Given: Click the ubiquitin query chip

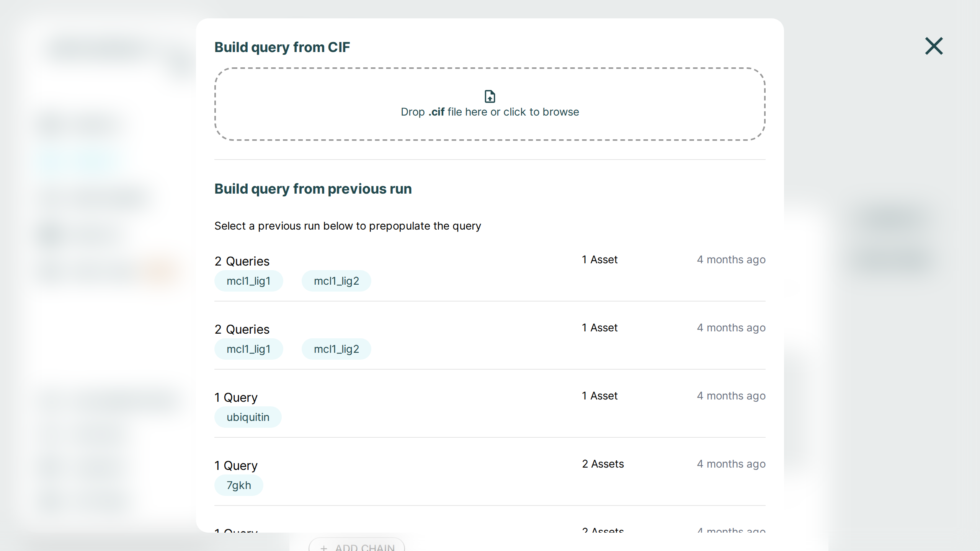Looking at the screenshot, I should 248,417.
